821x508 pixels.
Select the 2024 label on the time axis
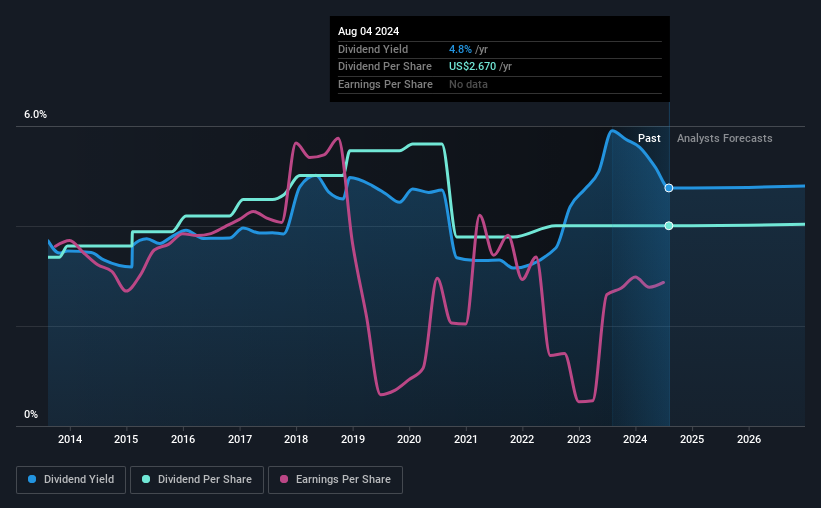(x=635, y=439)
